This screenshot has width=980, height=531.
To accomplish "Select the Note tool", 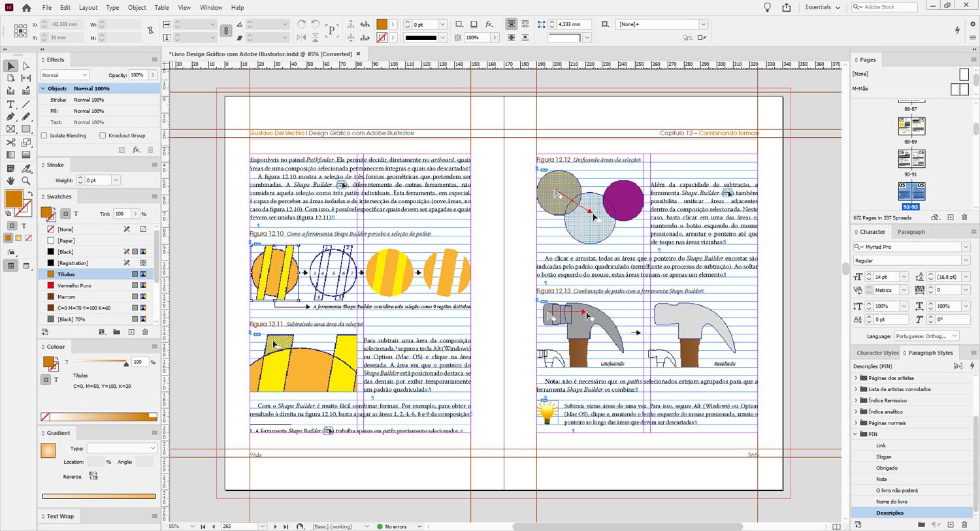I will pos(10,169).
